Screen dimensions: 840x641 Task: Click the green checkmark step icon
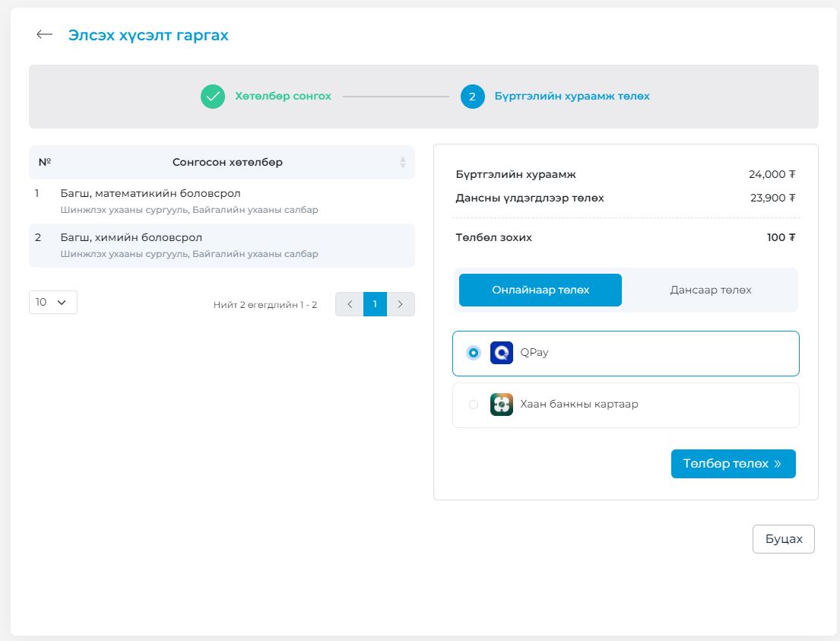click(x=213, y=97)
